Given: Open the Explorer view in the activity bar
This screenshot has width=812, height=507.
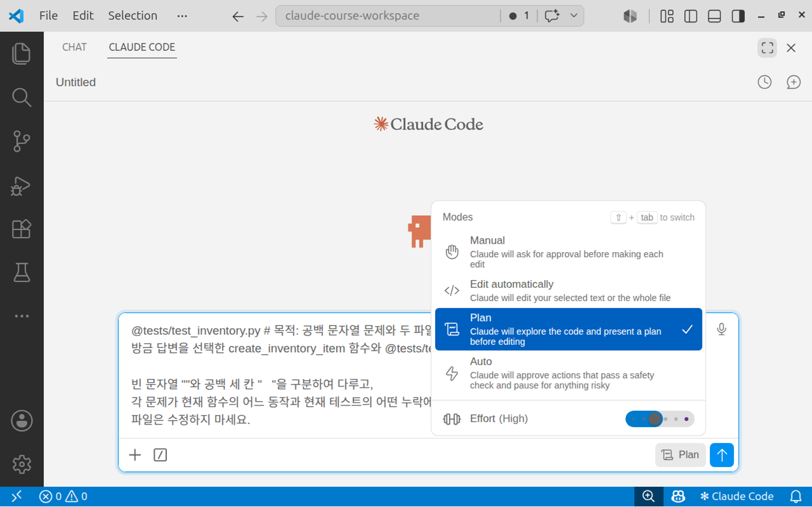Looking at the screenshot, I should (x=21, y=53).
